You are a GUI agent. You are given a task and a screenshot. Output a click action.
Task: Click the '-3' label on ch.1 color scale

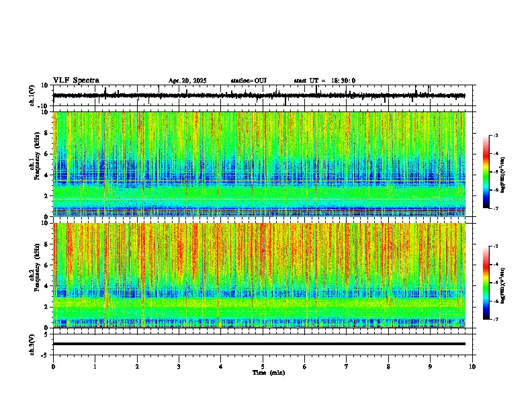point(495,135)
